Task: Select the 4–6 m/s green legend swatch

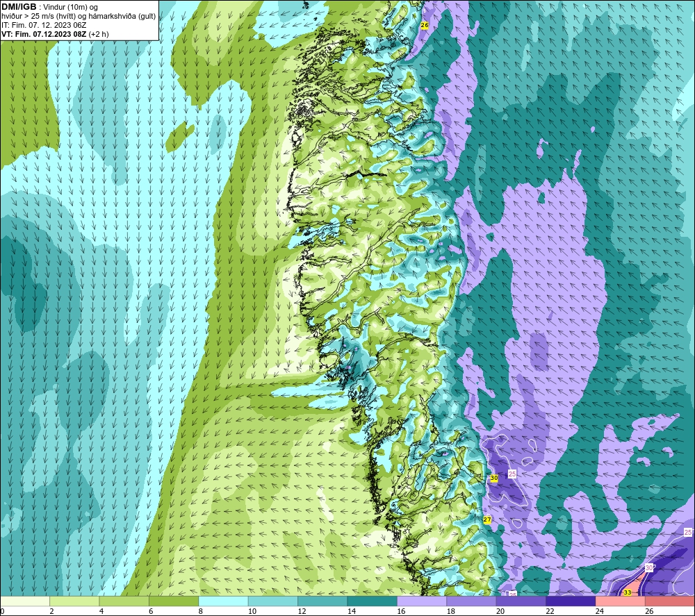Action: [124, 601]
